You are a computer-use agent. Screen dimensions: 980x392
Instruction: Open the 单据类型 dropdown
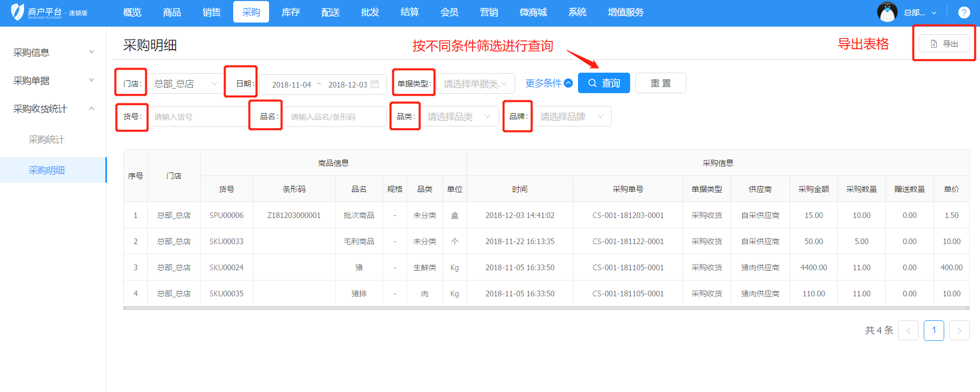(x=475, y=84)
